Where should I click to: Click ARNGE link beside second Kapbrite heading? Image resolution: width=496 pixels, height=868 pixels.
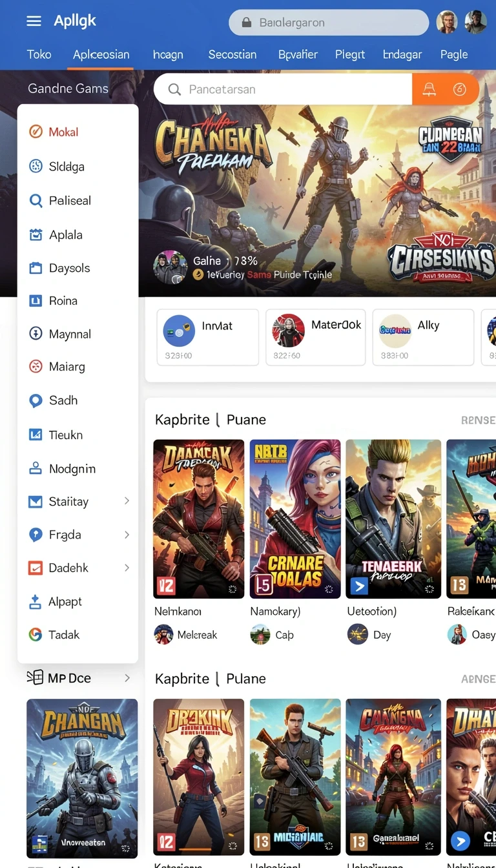tap(478, 679)
